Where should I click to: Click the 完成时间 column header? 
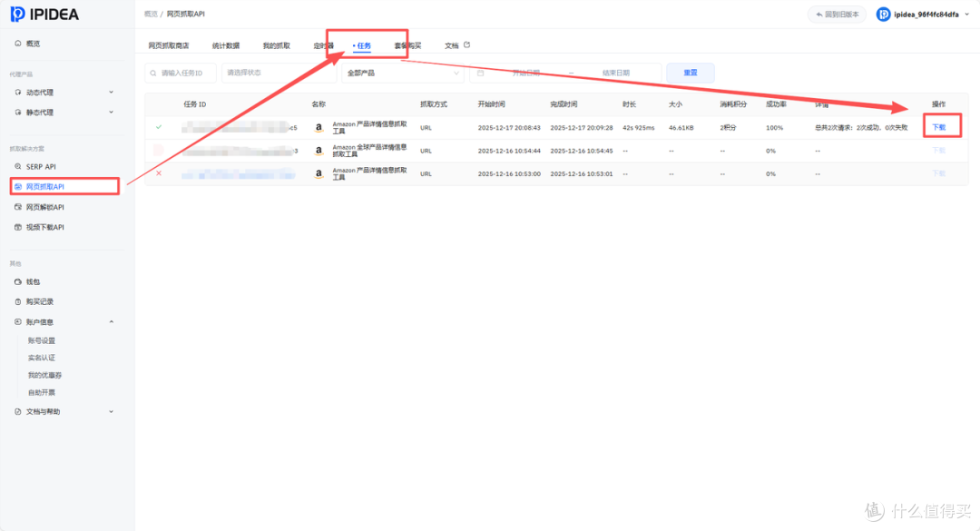pos(563,104)
